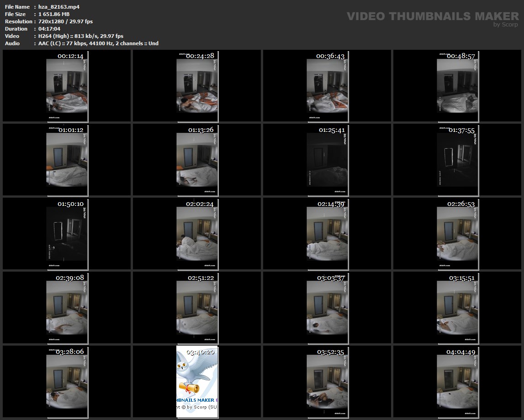Open the frame marked 02:26:53

[457, 234]
